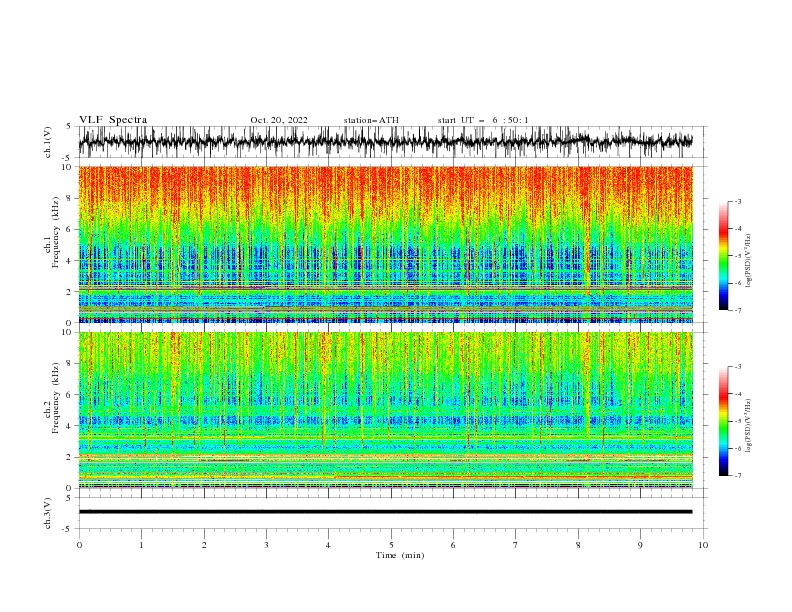Viewport: 792px width, 612px height.
Task: Click the "Time (min)" axis title
Action: (x=400, y=555)
